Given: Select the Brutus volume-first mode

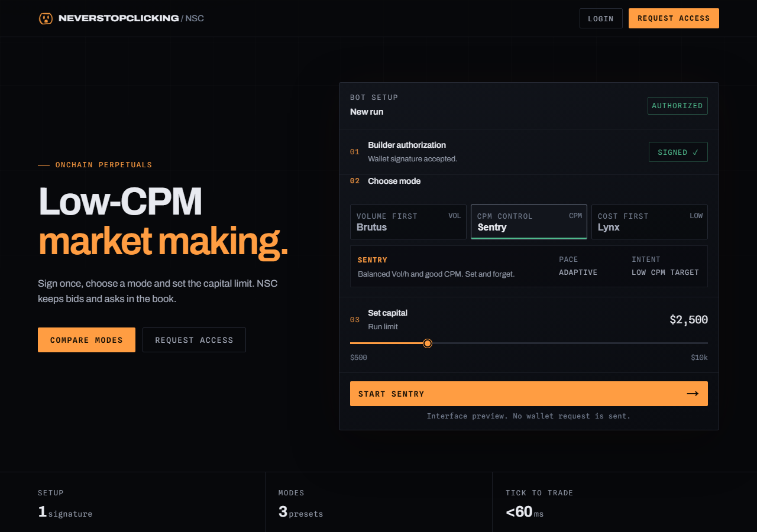Looking at the screenshot, I should point(408,222).
